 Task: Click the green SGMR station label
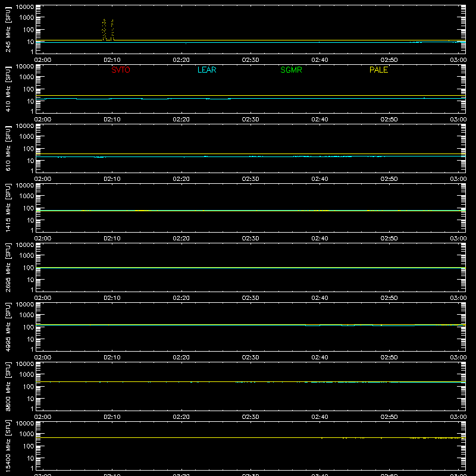click(291, 70)
